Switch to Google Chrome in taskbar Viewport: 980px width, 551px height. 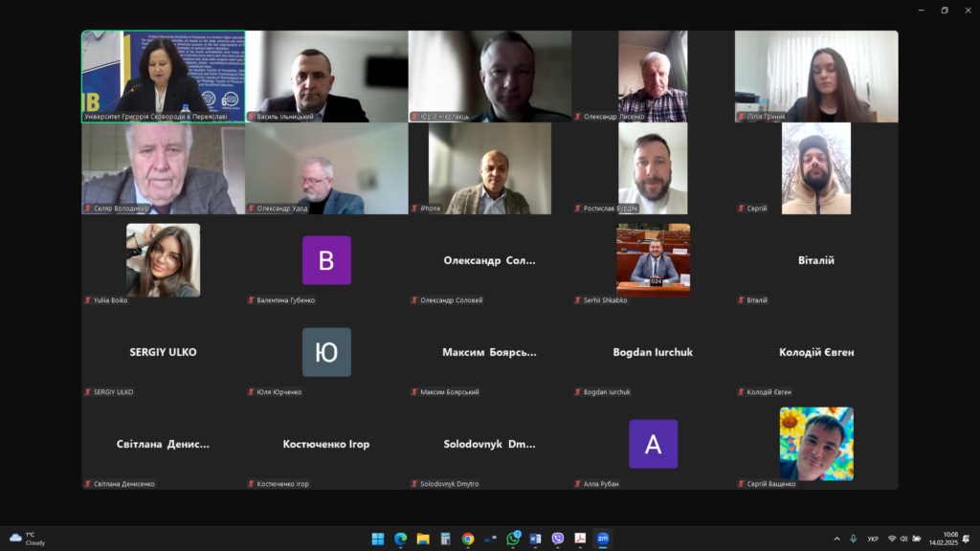pos(468,539)
